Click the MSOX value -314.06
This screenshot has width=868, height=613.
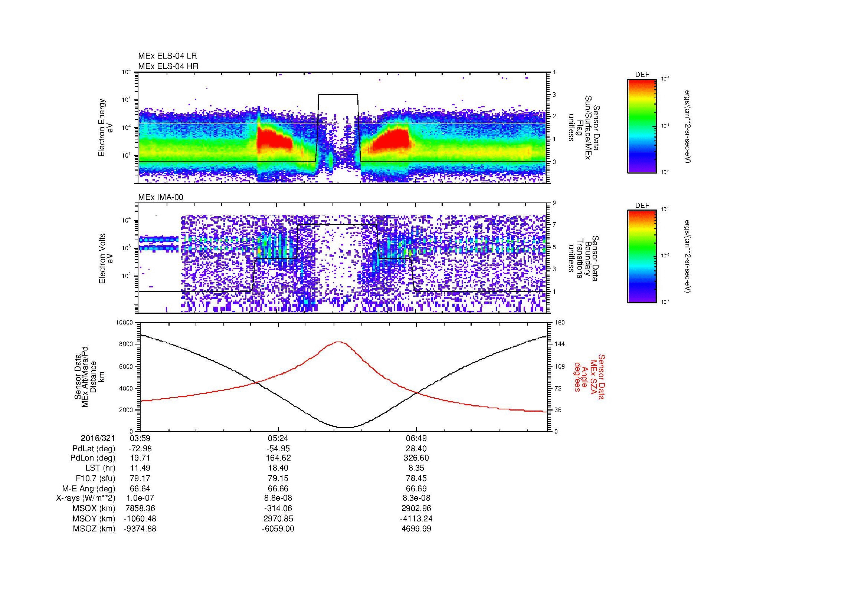(278, 508)
